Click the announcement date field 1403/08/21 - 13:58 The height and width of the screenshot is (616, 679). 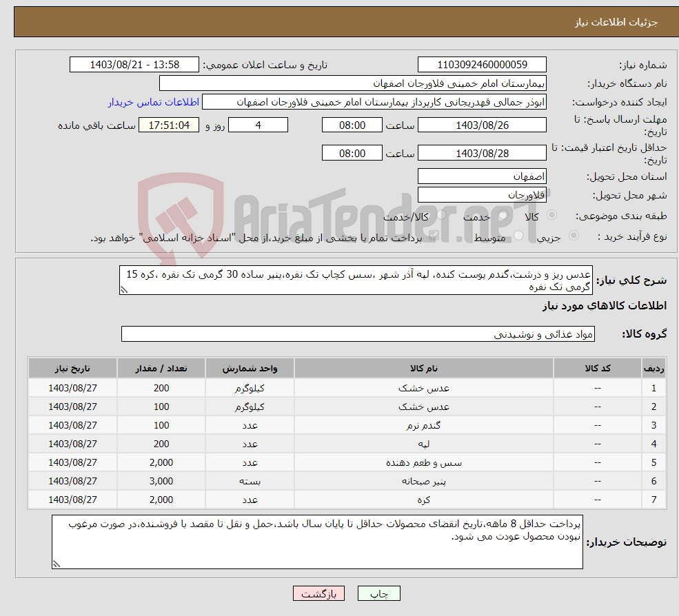(134, 65)
